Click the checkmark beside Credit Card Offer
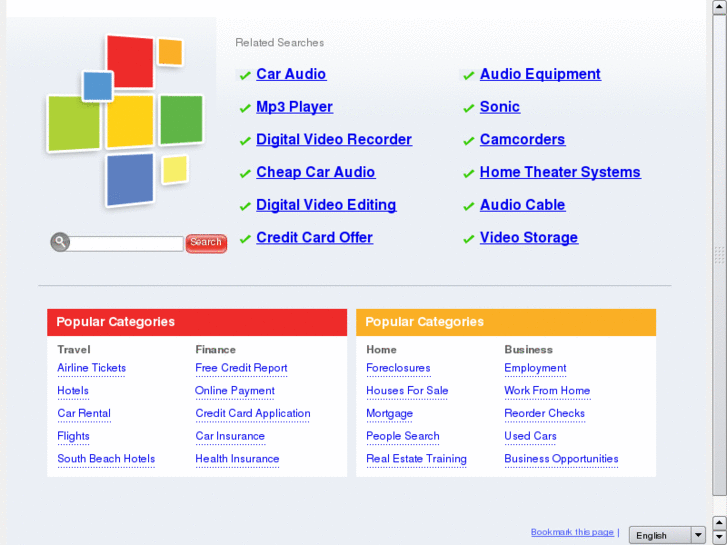This screenshot has height=545, width=727. coord(245,239)
